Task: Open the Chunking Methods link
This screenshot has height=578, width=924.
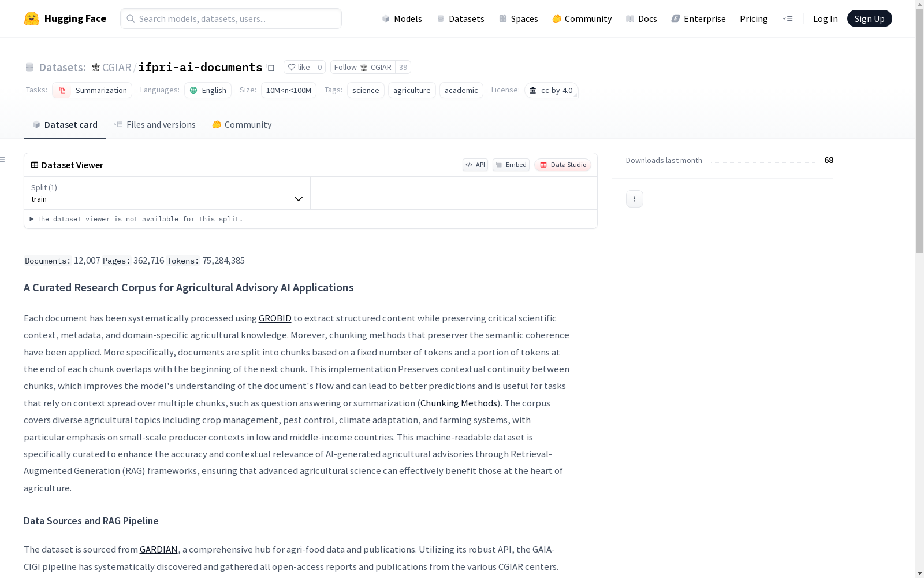Action: (x=459, y=403)
